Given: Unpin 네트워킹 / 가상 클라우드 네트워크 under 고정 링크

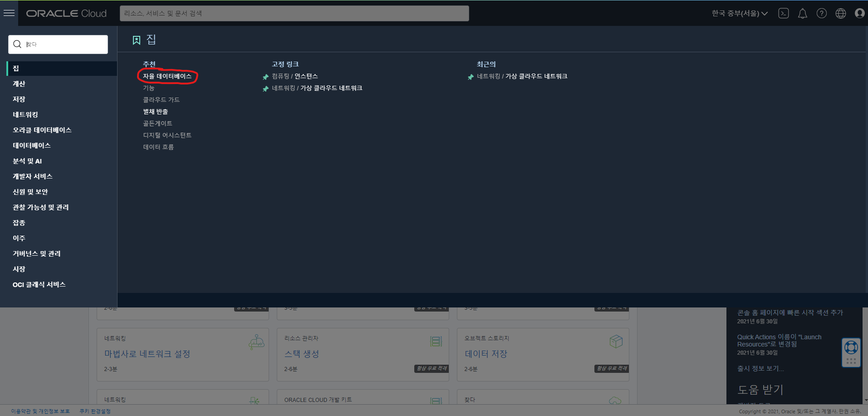Looking at the screenshot, I should click(x=266, y=89).
